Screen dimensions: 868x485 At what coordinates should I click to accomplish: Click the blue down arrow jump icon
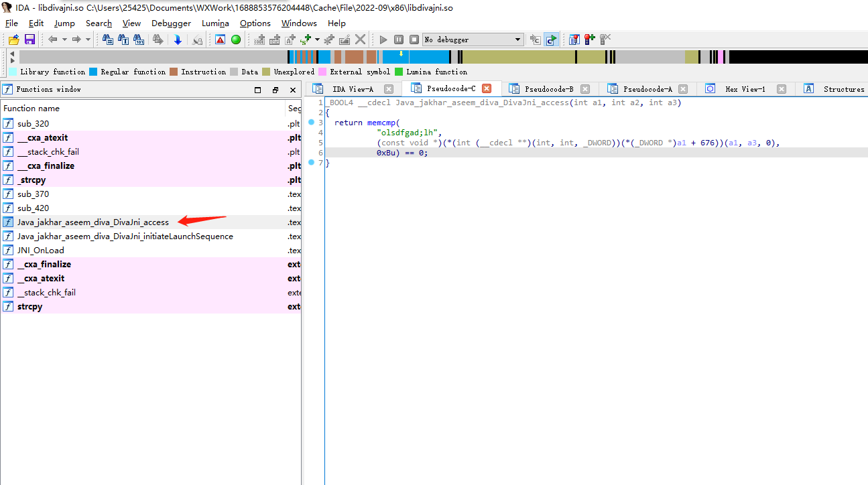tap(178, 40)
